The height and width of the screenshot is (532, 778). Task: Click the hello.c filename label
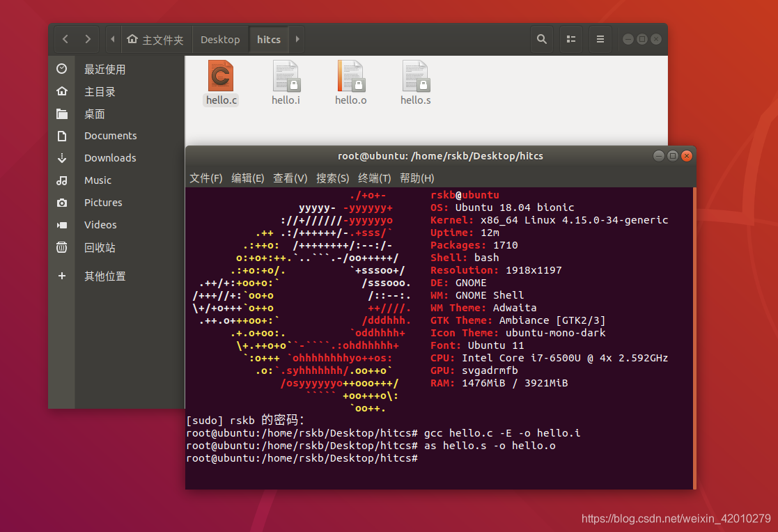(x=221, y=100)
